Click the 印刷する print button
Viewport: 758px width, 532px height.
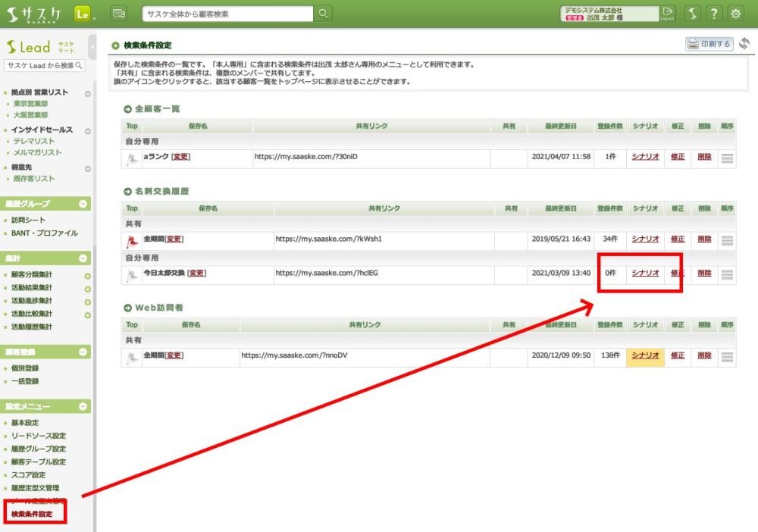coord(709,44)
